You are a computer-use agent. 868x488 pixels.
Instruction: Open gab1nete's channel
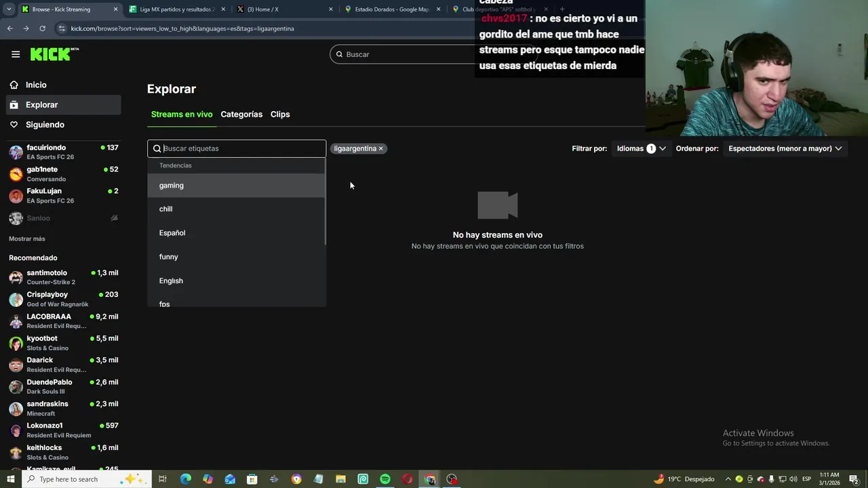pyautogui.click(x=64, y=174)
